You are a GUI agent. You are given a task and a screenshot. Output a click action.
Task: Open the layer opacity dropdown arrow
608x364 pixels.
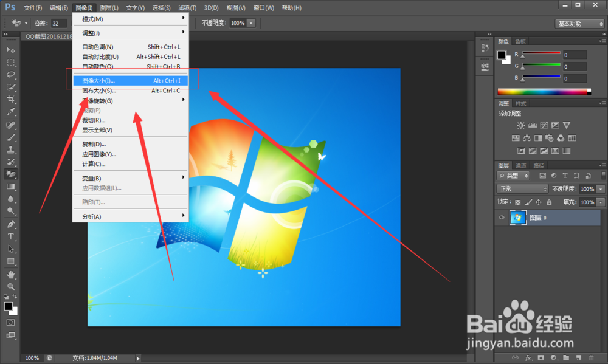tap(601, 189)
